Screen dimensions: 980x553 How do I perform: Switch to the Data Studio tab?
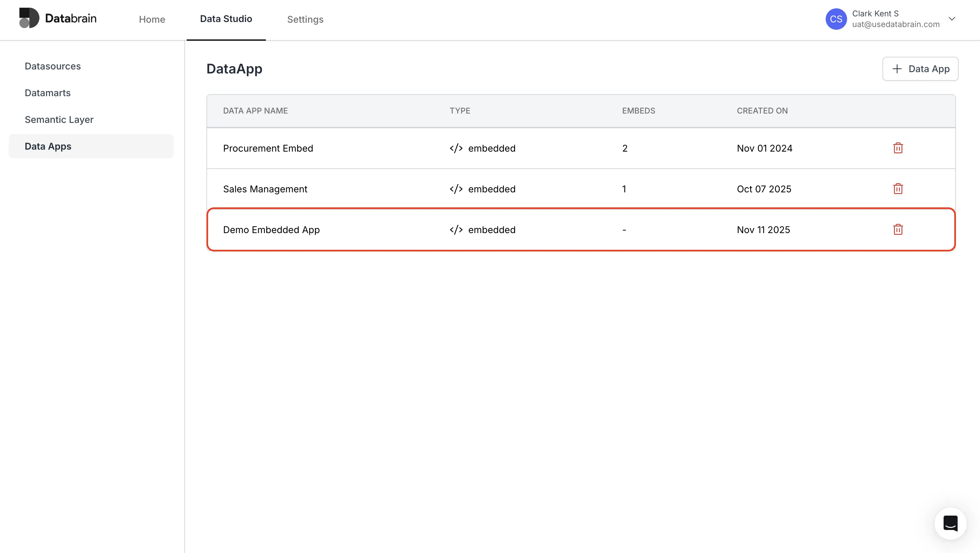pos(226,19)
